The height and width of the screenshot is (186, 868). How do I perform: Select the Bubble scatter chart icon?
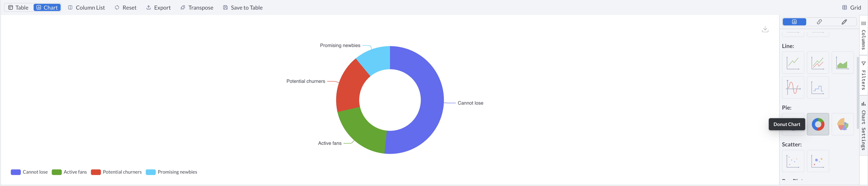pyautogui.click(x=818, y=161)
